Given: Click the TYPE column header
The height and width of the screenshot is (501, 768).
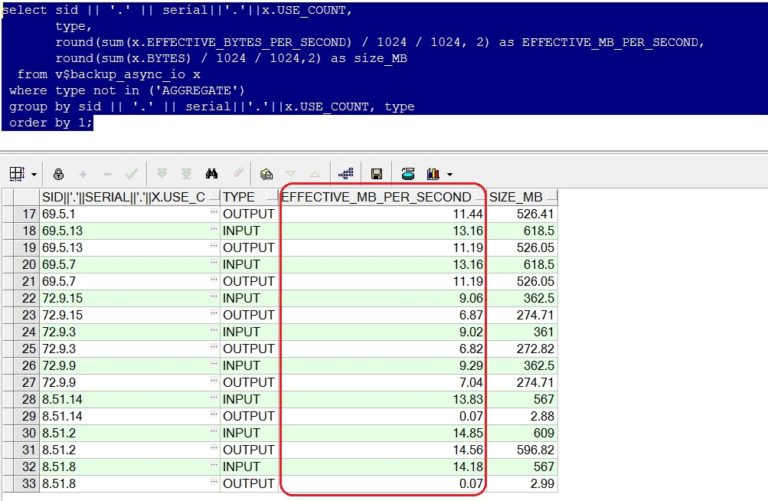Looking at the screenshot, I should pos(249,197).
